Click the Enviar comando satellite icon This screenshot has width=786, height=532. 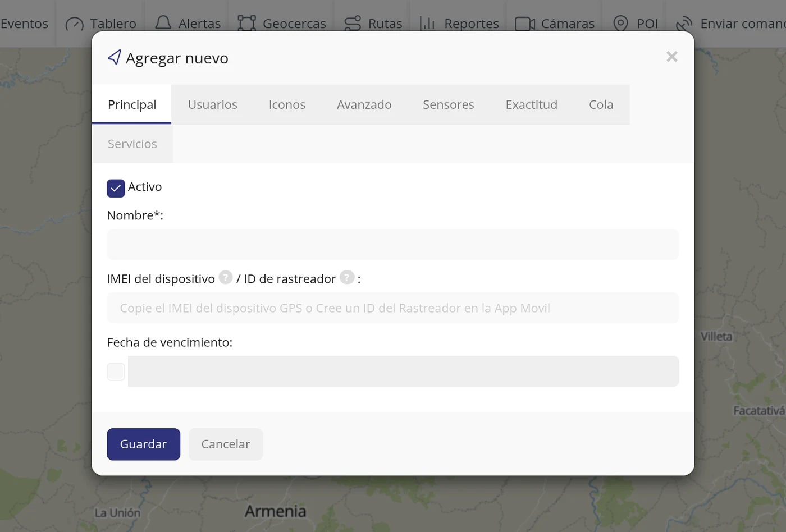point(684,24)
